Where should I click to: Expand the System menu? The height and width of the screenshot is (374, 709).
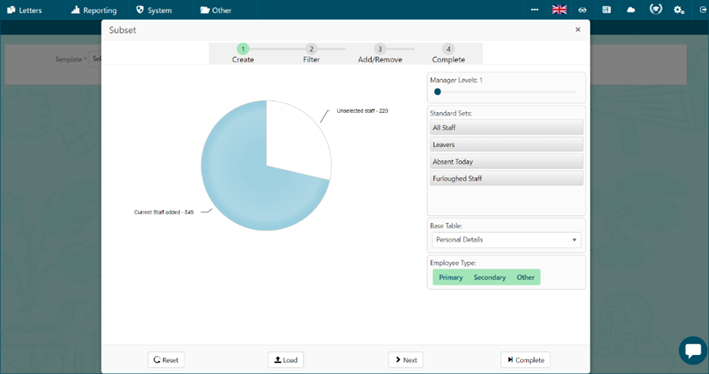154,10
